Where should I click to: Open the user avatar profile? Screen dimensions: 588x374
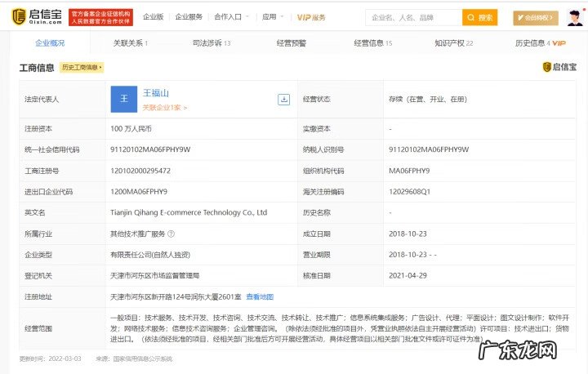point(574,18)
